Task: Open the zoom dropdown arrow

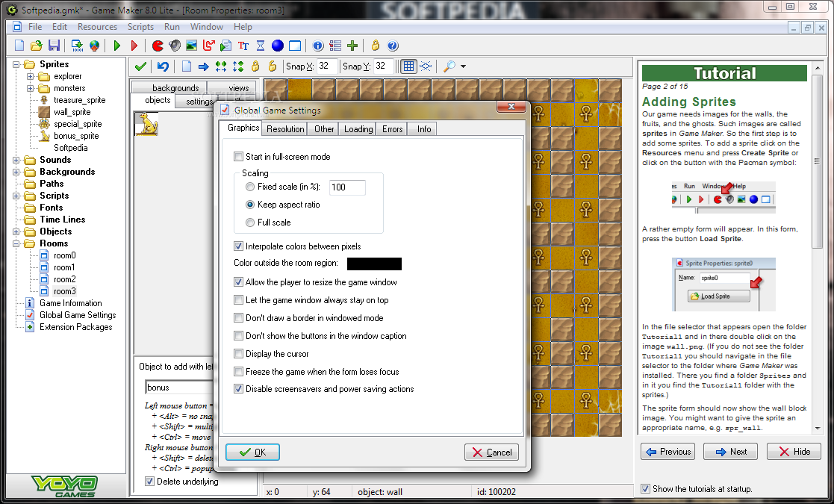Action: click(x=463, y=66)
